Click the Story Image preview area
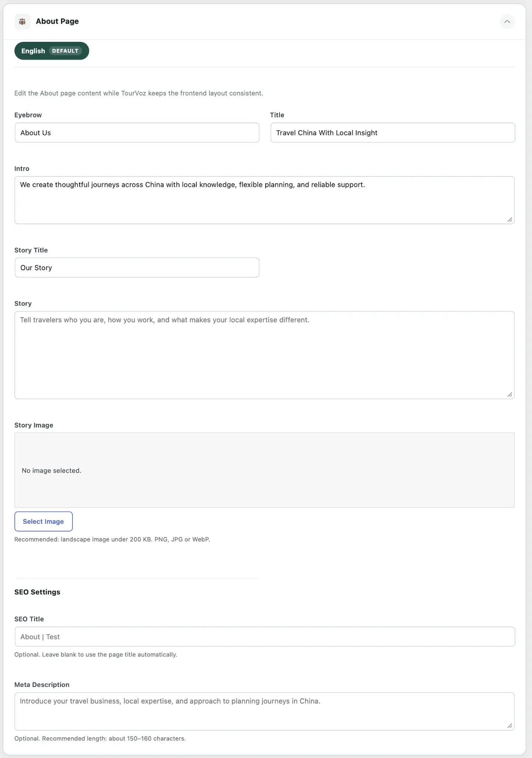Image resolution: width=532 pixels, height=758 pixels. point(265,470)
